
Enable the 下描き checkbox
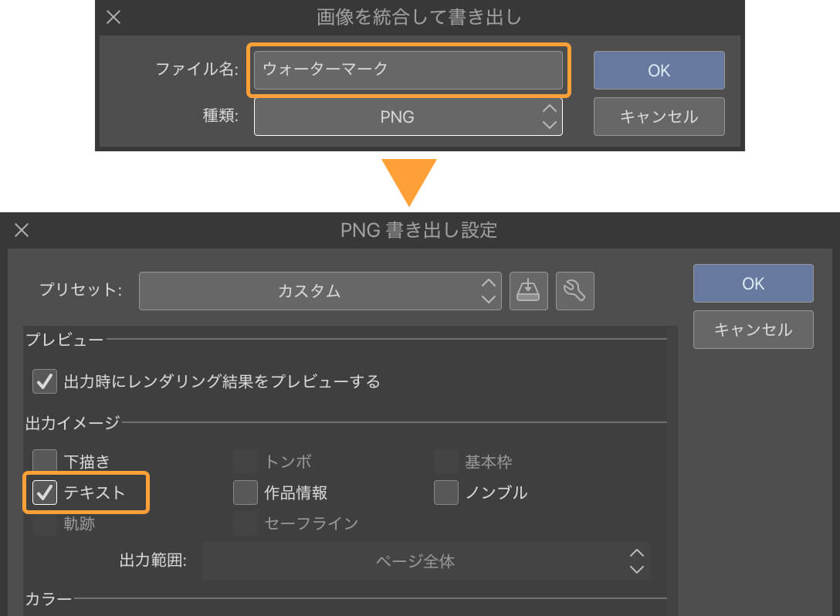pyautogui.click(x=46, y=462)
